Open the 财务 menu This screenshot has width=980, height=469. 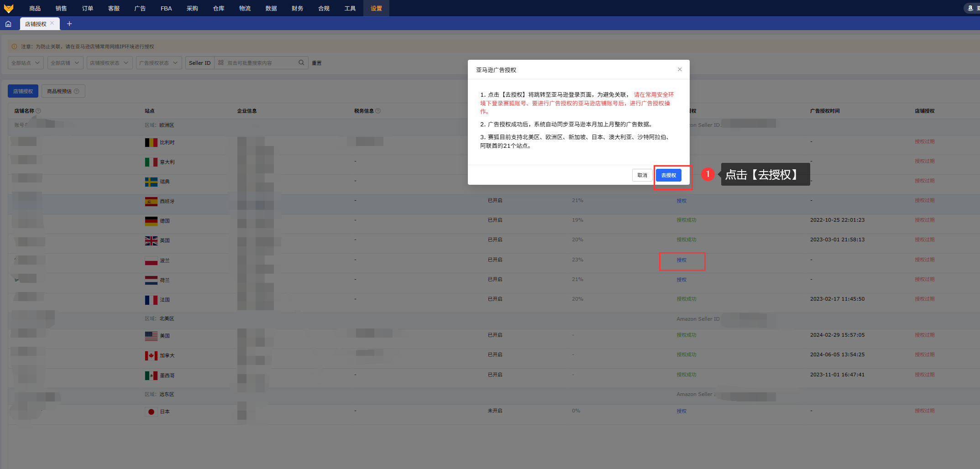coord(297,8)
